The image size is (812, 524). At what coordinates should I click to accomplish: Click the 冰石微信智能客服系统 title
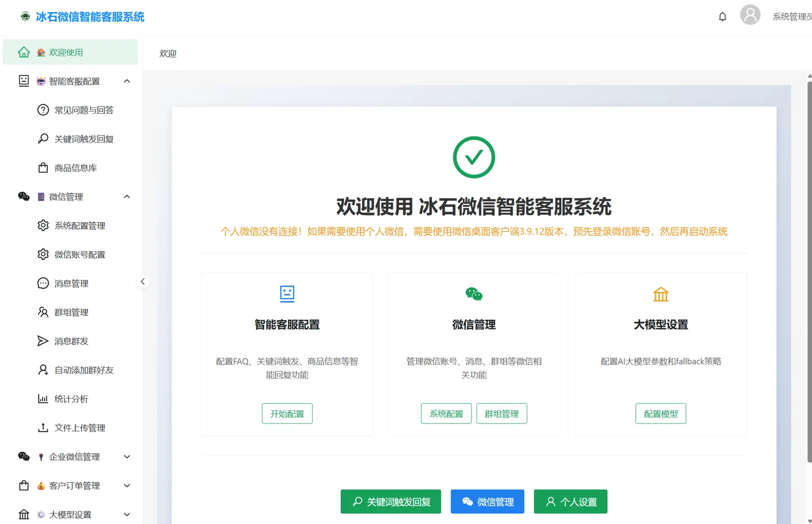[x=90, y=17]
